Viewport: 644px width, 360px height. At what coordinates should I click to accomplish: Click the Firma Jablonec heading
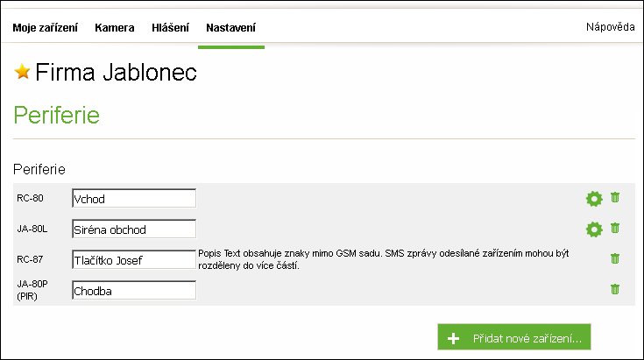(x=116, y=73)
